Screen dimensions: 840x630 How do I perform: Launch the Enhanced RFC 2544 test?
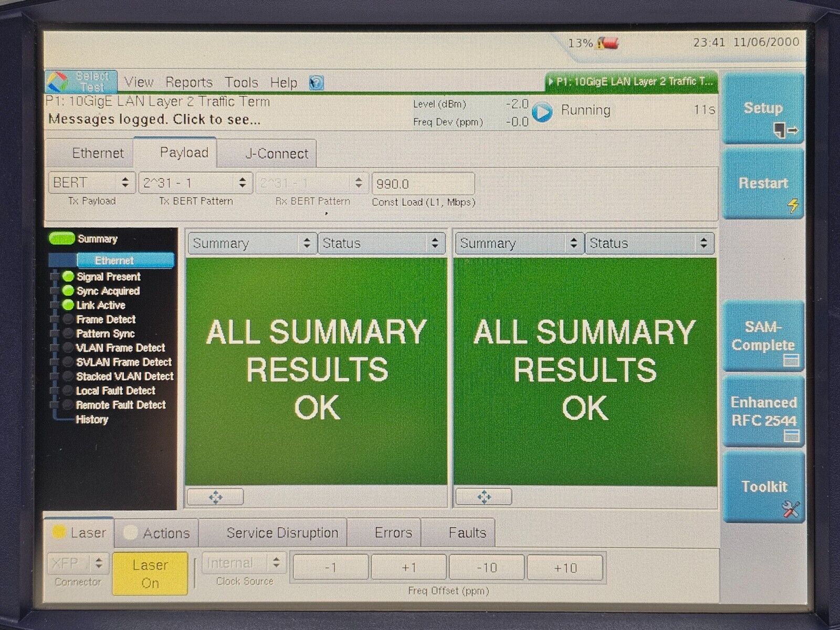pyautogui.click(x=763, y=412)
